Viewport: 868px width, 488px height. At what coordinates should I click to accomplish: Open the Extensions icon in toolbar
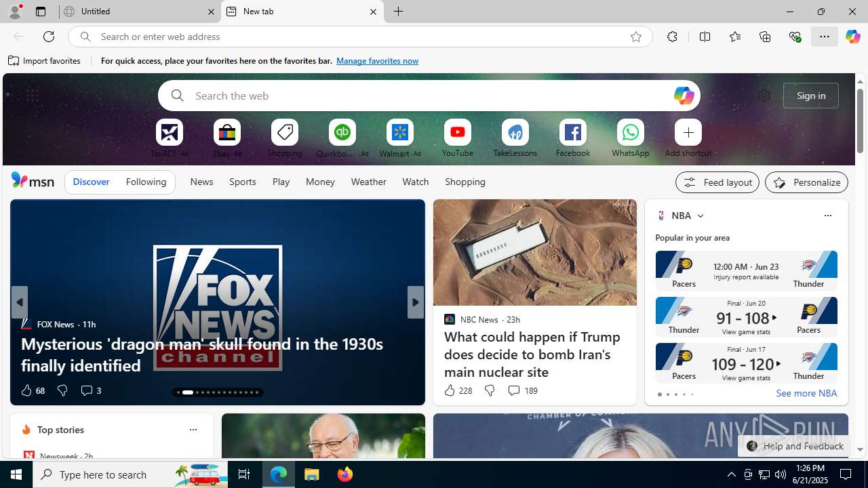pos(672,37)
